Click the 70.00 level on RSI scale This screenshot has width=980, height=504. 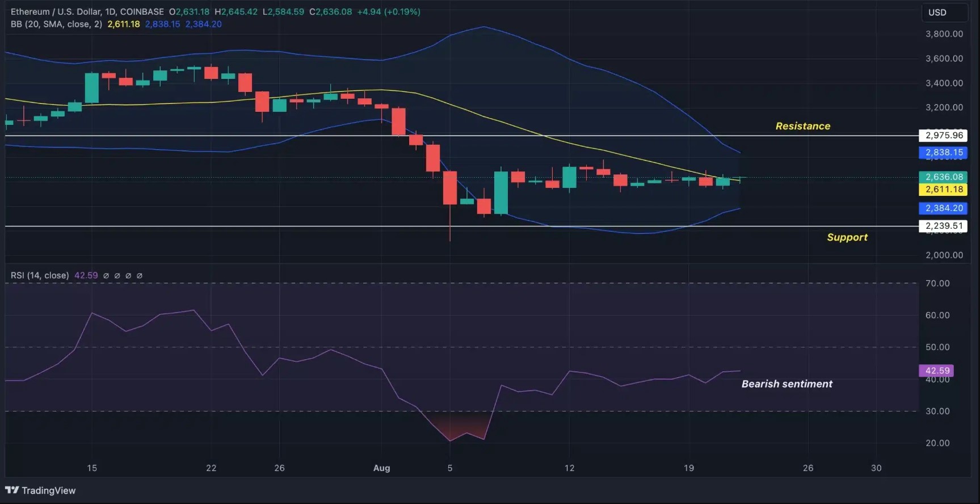[x=937, y=283]
